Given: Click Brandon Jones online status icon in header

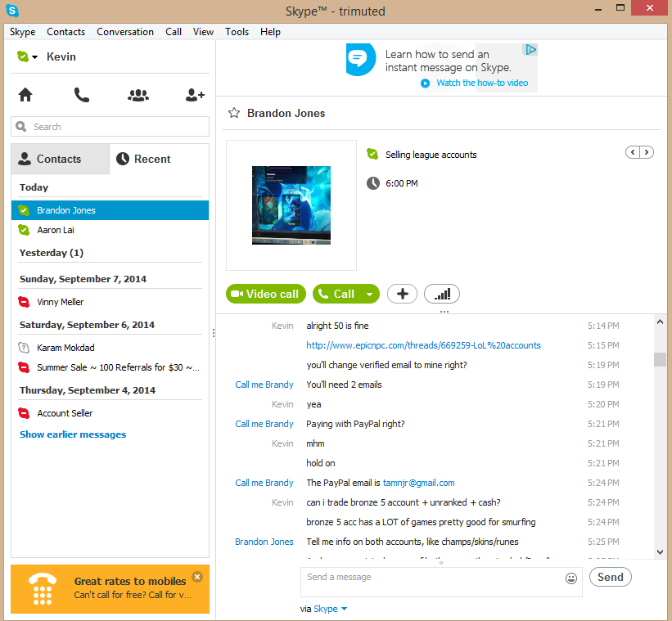Looking at the screenshot, I should pyautogui.click(x=372, y=154).
